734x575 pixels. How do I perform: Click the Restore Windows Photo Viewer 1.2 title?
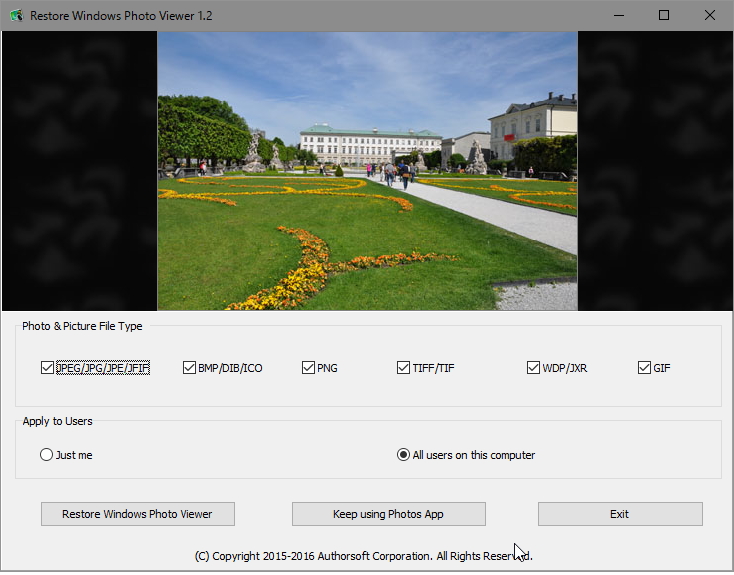click(x=121, y=15)
